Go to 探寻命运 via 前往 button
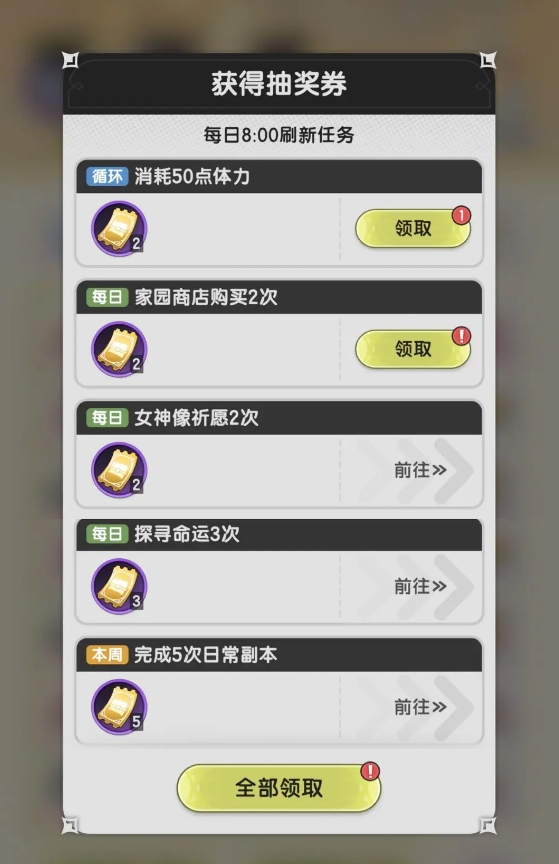 coord(420,586)
